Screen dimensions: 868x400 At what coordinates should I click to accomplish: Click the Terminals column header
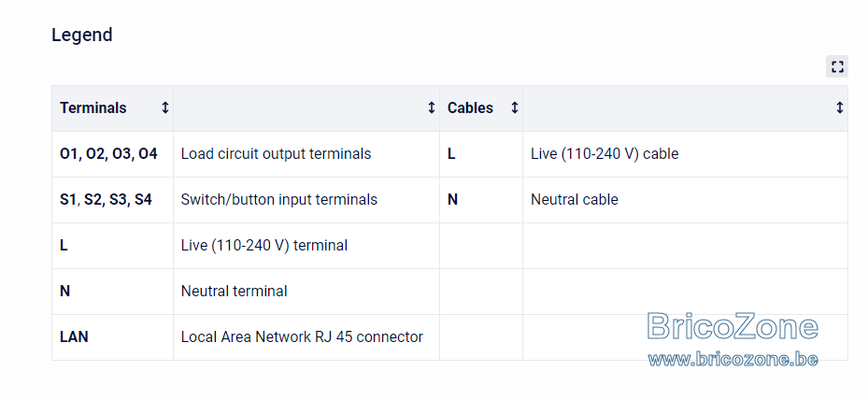[x=112, y=108]
